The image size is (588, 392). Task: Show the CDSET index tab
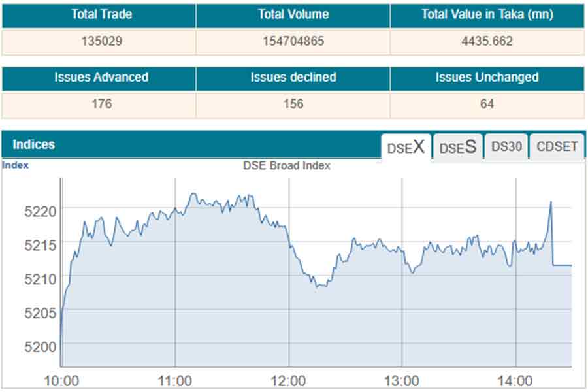(557, 146)
